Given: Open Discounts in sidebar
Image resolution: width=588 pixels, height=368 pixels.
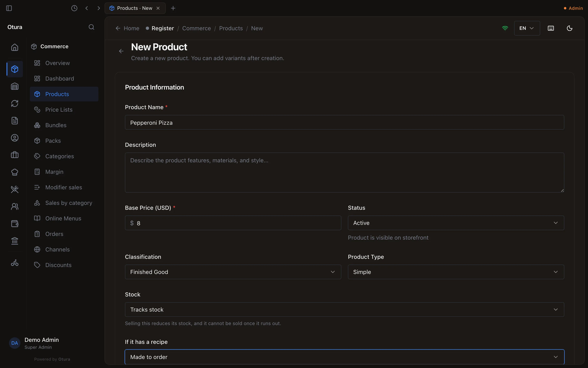Looking at the screenshot, I should [x=64, y=265].
